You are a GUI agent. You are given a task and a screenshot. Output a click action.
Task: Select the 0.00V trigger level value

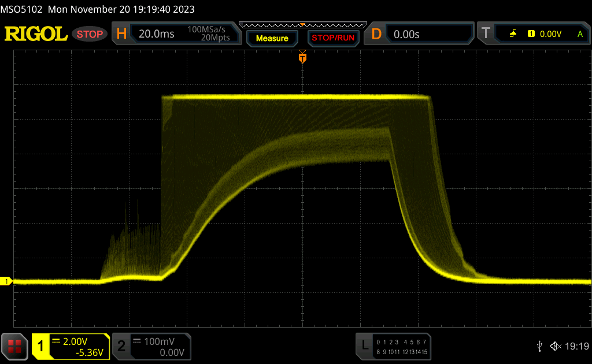(550, 34)
